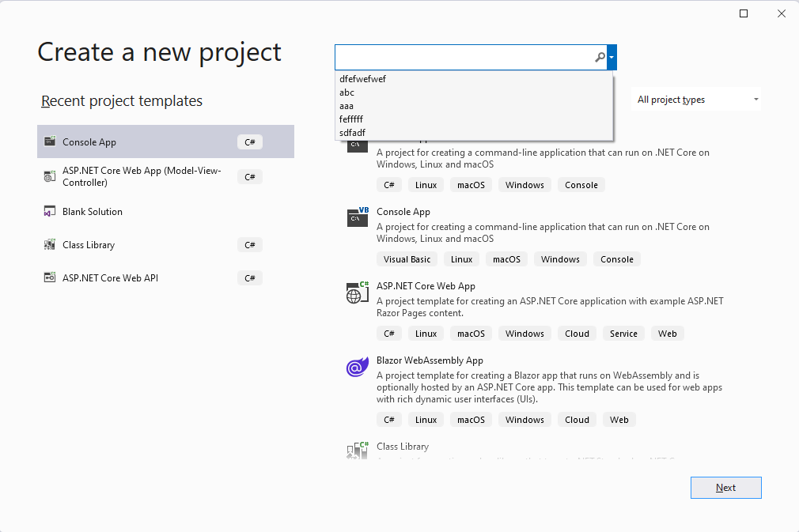This screenshot has width=799, height=532.
Task: Collapse the search history dropdown arrow
Action: point(612,57)
